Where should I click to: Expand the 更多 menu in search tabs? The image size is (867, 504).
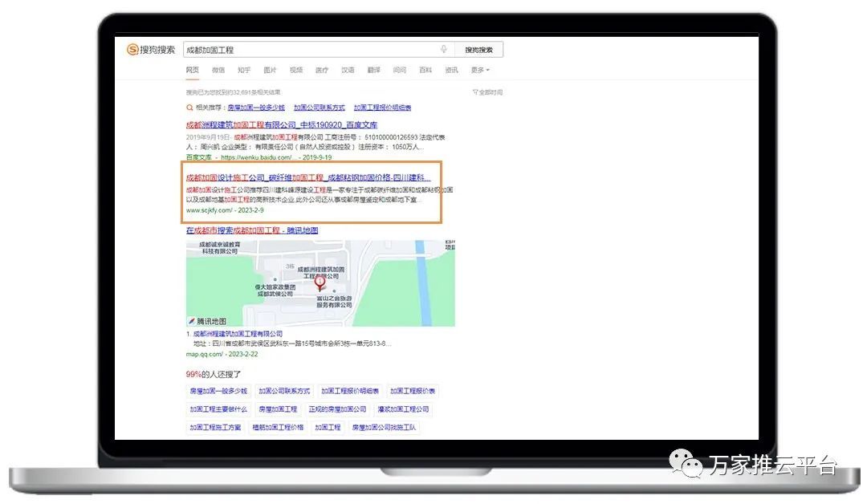pyautogui.click(x=480, y=71)
